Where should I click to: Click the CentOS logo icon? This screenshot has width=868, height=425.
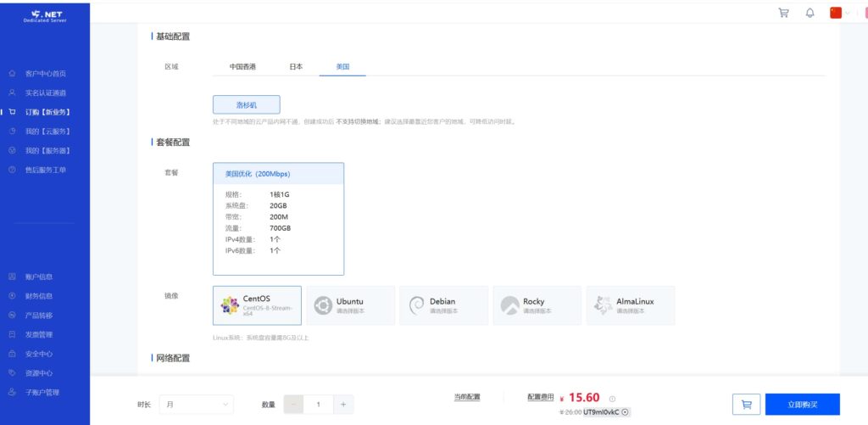tap(230, 305)
